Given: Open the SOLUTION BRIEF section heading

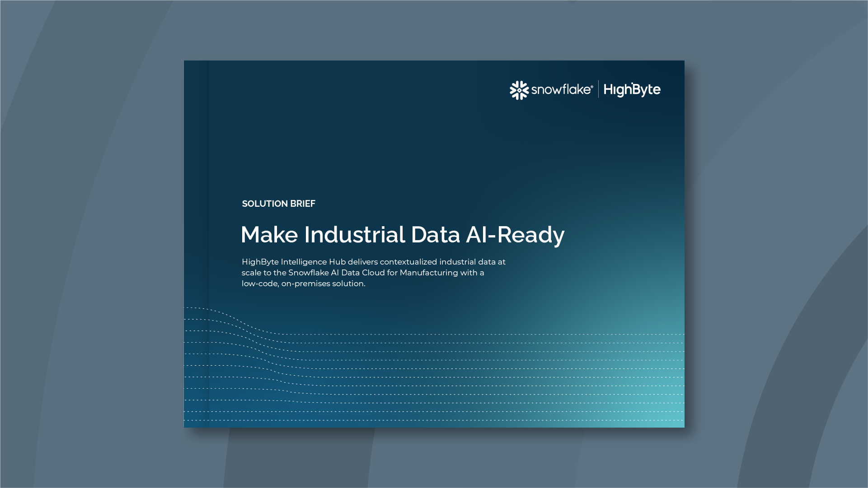Looking at the screenshot, I should click(x=278, y=204).
